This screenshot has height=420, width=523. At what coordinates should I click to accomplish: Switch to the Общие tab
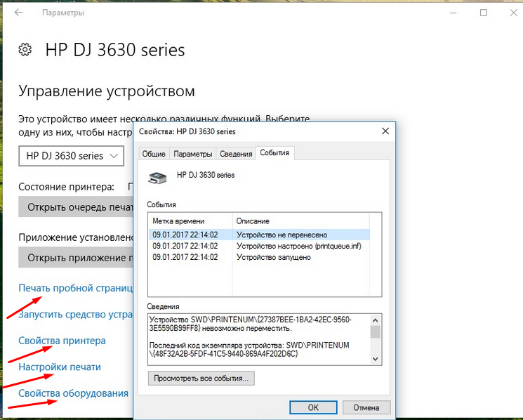tap(154, 154)
